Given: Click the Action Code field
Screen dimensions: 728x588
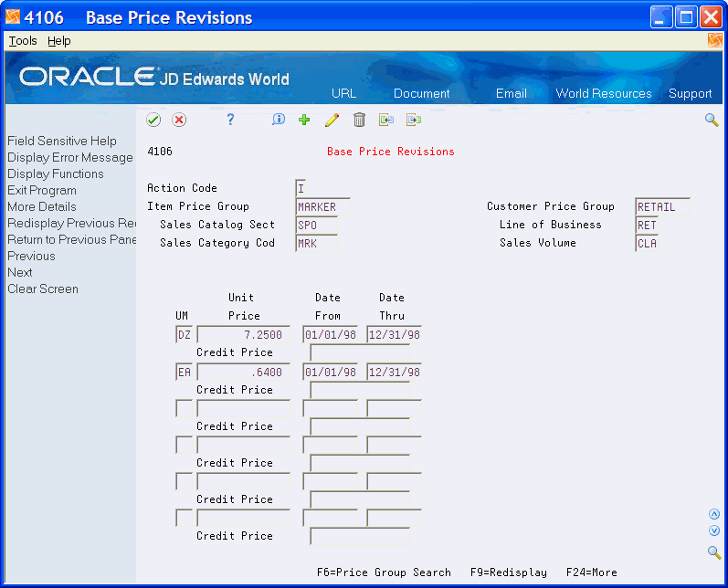Looking at the screenshot, I should [x=301, y=188].
